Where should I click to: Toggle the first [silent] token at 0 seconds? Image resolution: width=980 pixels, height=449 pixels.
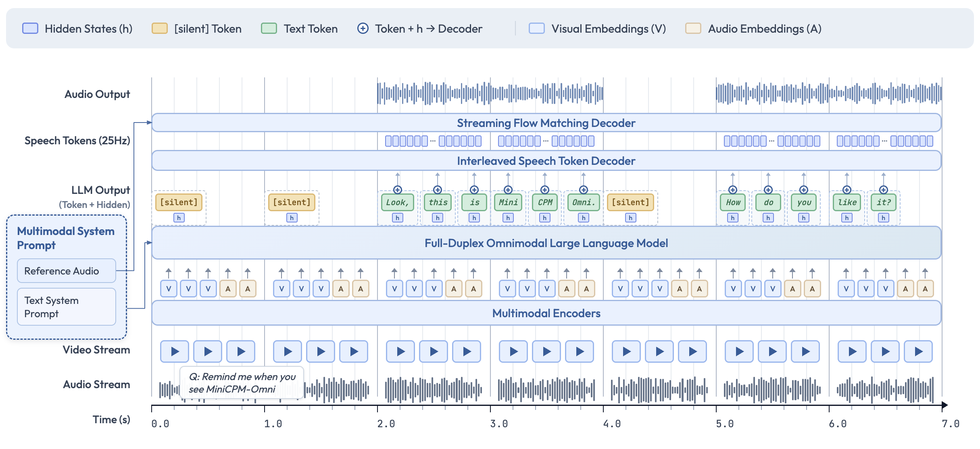(178, 202)
